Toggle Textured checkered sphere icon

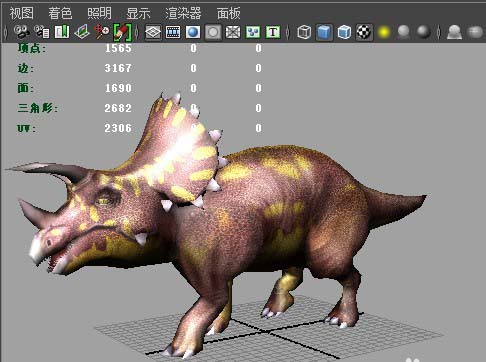[364, 32]
